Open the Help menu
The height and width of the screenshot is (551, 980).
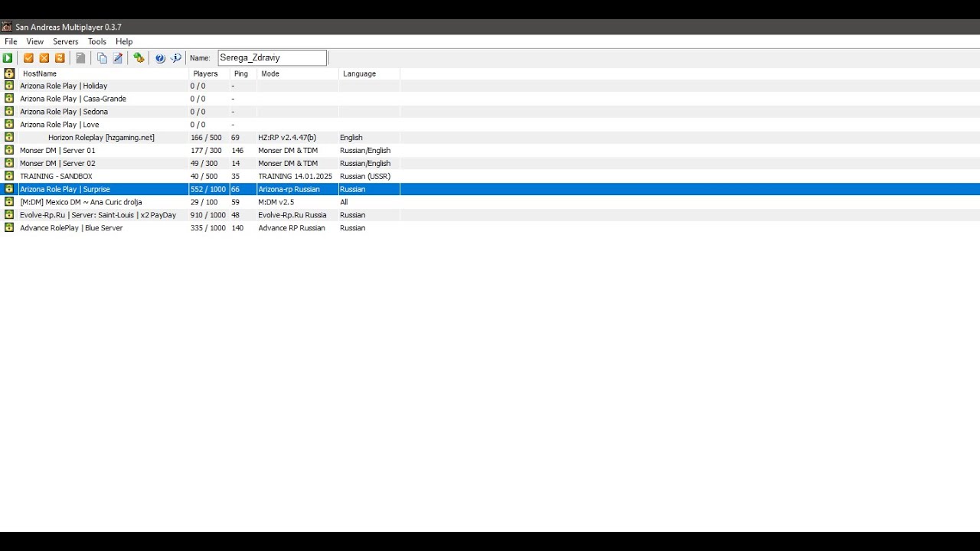124,41
